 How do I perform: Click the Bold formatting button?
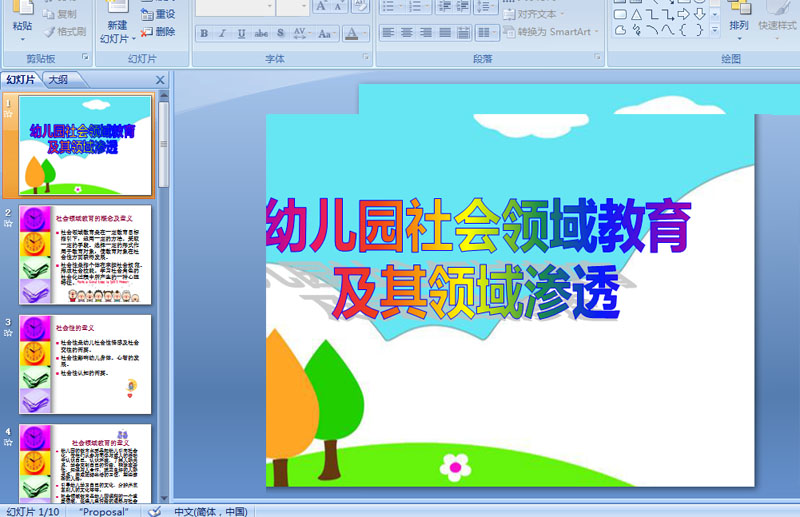pyautogui.click(x=205, y=33)
